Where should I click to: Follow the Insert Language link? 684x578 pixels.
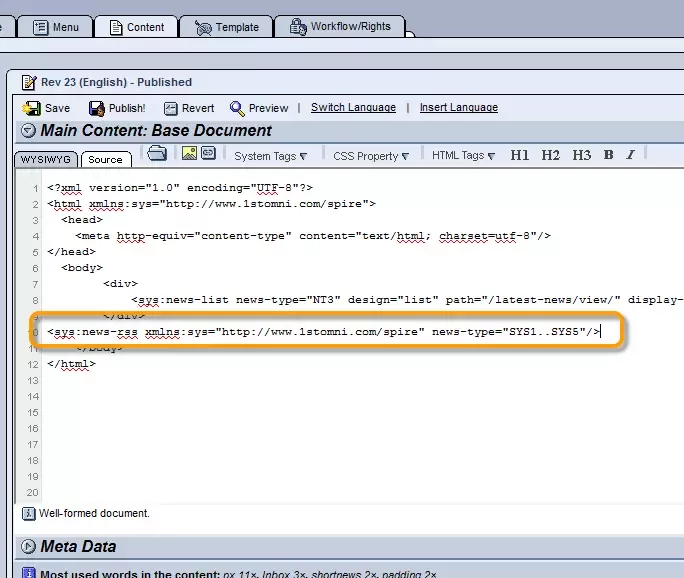(x=458, y=107)
